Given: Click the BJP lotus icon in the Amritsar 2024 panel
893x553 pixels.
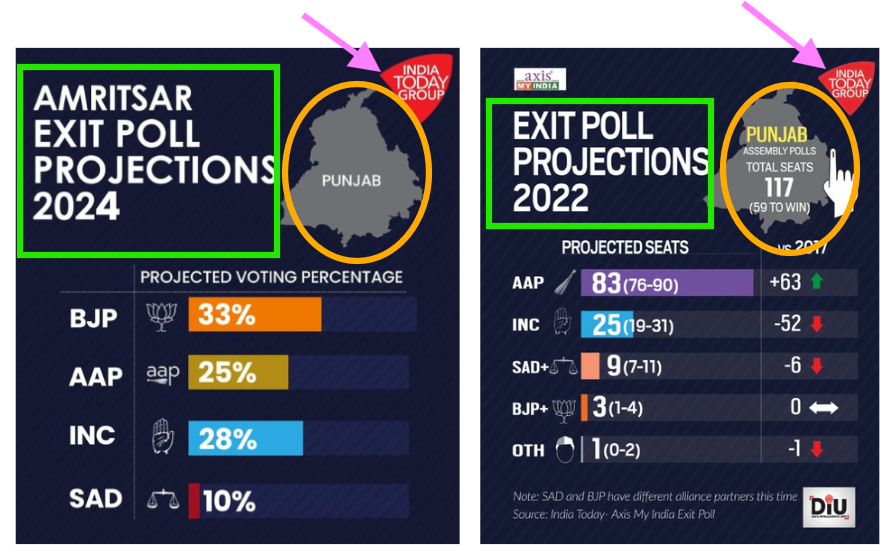Looking at the screenshot, I should (x=160, y=315).
